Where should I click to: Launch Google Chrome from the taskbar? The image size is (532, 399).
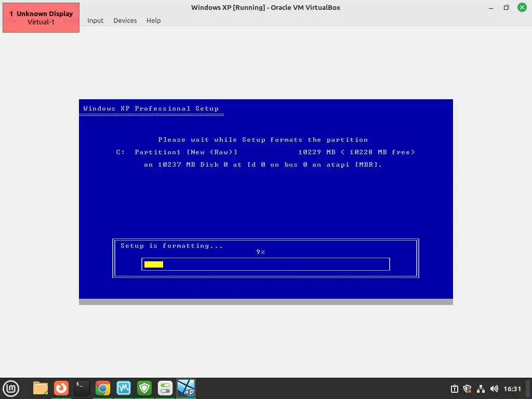point(103,388)
